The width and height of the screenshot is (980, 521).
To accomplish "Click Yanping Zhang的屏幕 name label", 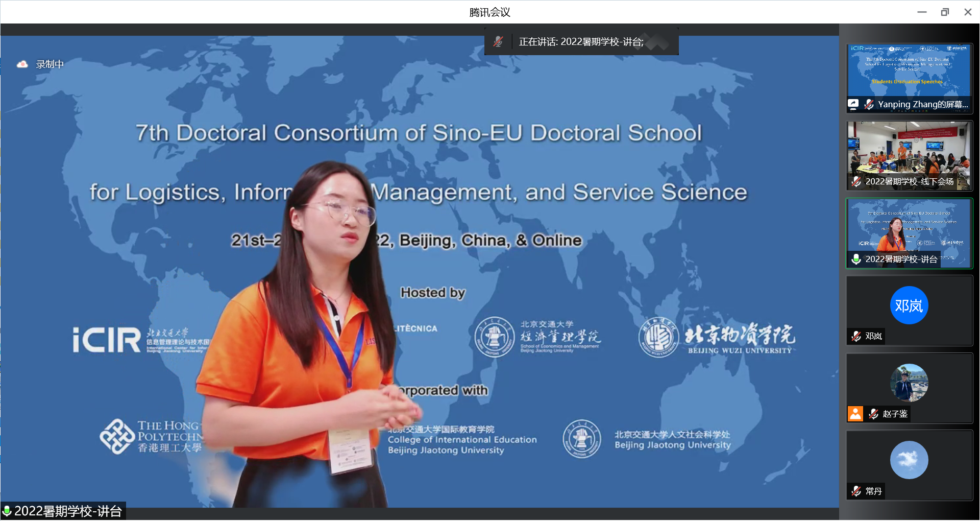I will coord(923,104).
